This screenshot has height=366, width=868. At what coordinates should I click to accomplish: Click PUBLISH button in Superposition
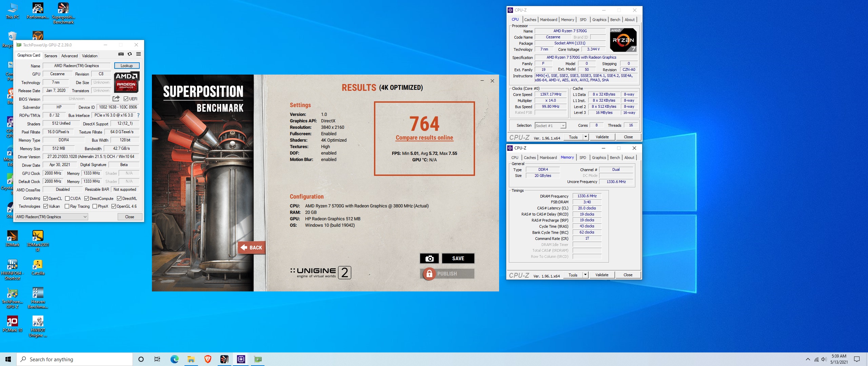click(447, 274)
